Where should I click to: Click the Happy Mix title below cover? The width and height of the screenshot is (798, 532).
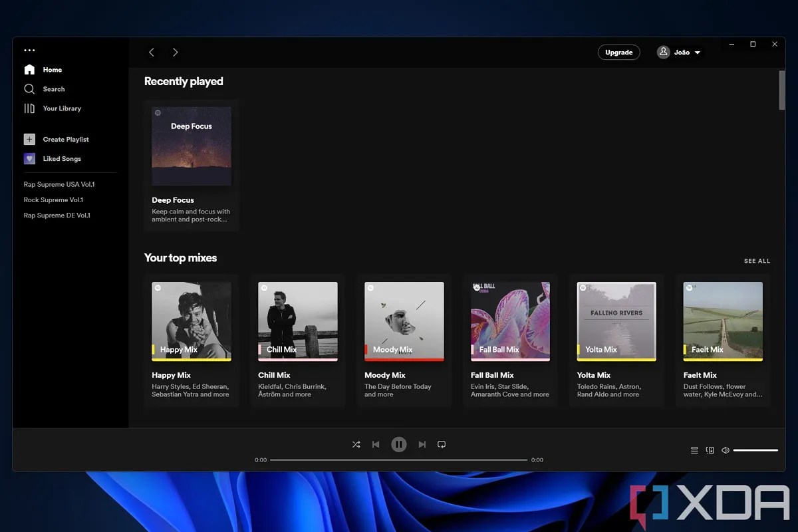(171, 375)
